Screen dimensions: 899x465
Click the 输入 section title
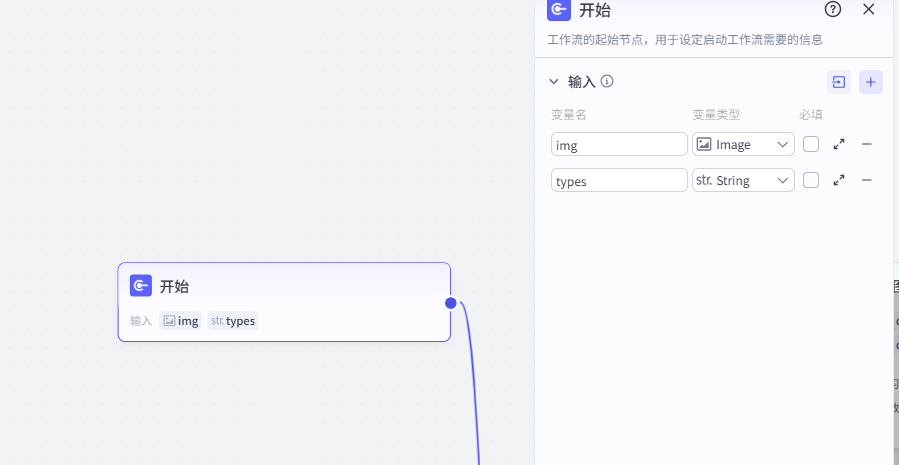pos(582,81)
